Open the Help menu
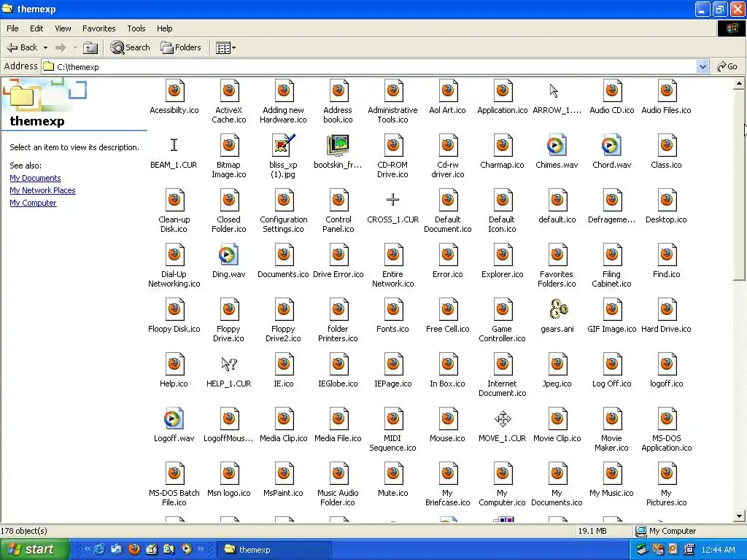The height and width of the screenshot is (560, 747). pyautogui.click(x=164, y=28)
